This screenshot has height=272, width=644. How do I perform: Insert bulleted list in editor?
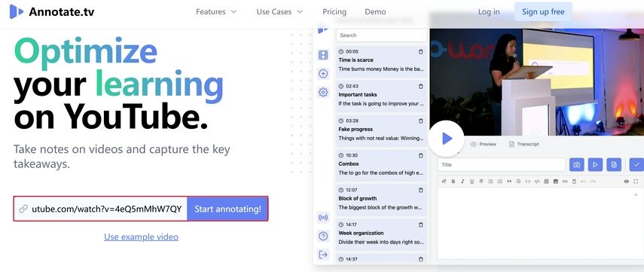[490, 181]
